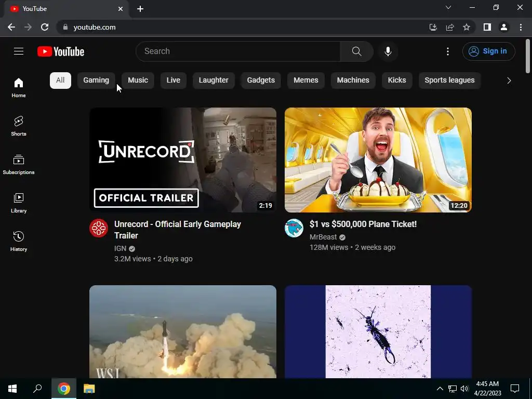Show more category chips with right arrow
Image resolution: width=532 pixels, height=399 pixels.
[x=509, y=81]
